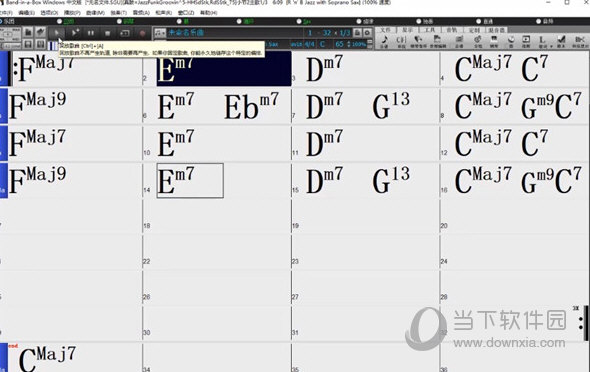Image resolution: width=590 pixels, height=372 pixels.
Task: Click the song title field 未命名乐曲
Action: coord(186,33)
